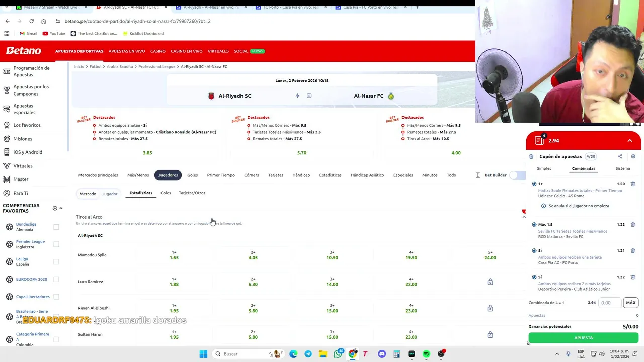Open YouTube bookmark
The width and height of the screenshot is (644, 362).
tap(54, 33)
